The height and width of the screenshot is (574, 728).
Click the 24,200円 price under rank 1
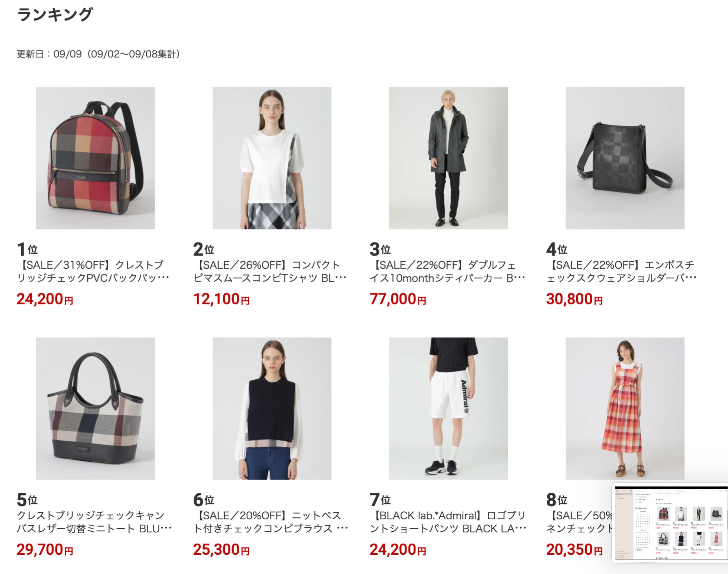(x=45, y=299)
